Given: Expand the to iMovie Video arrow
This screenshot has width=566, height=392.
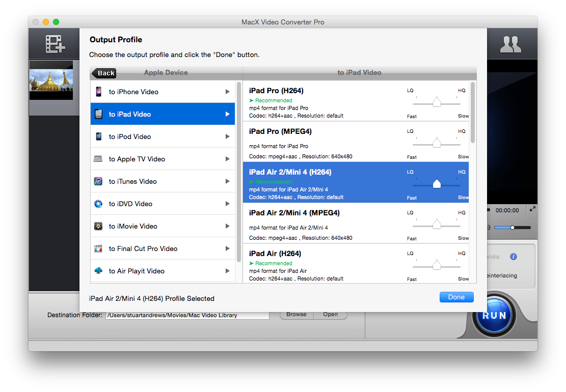Looking at the screenshot, I should point(227,226).
